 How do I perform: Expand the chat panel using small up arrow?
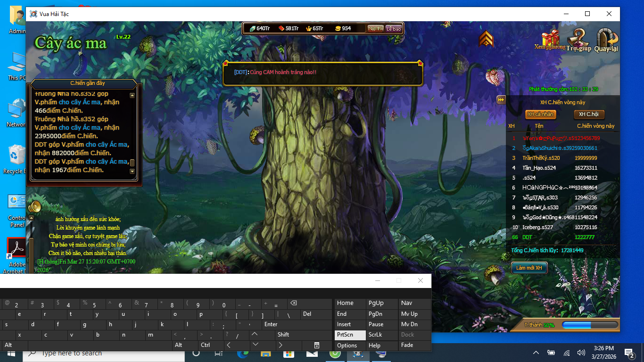click(31, 218)
